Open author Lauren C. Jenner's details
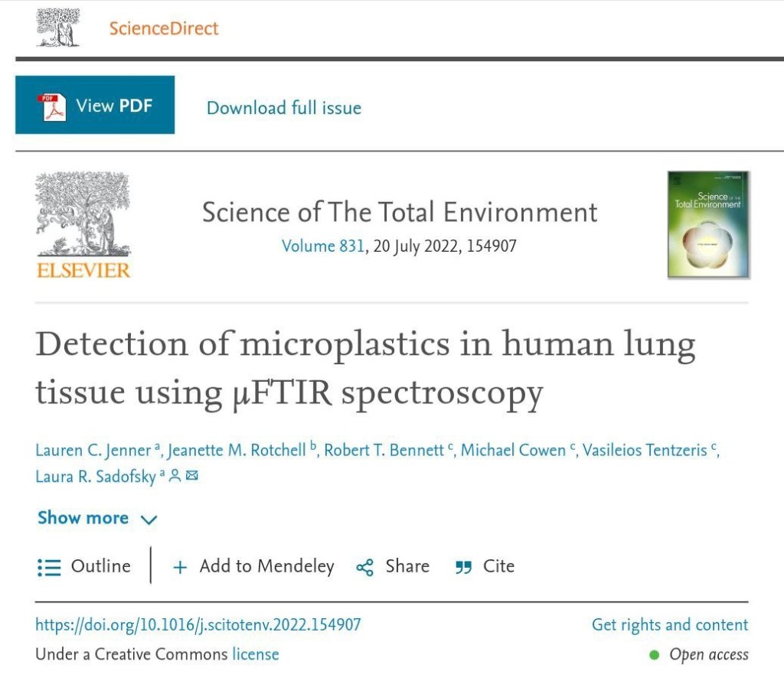Viewport: 784px width, 681px height. 93,450
